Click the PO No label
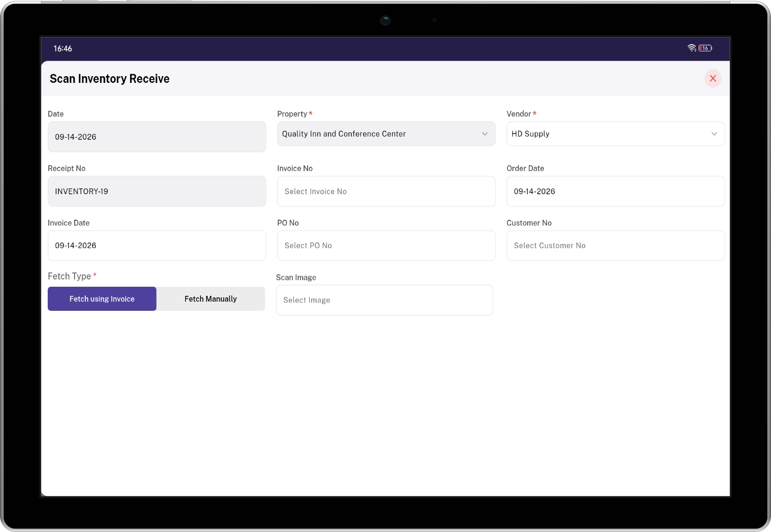The image size is (771, 532). 288,223
